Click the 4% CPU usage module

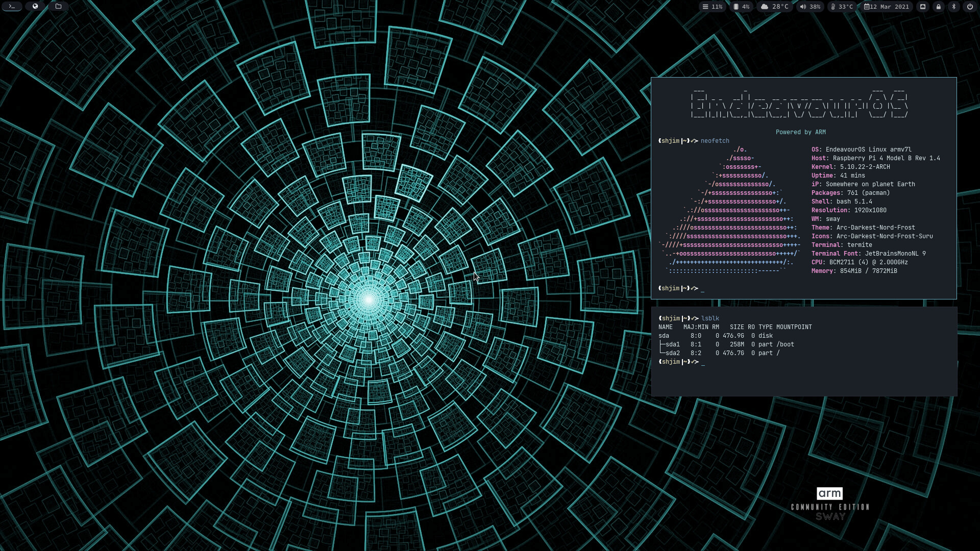point(742,7)
